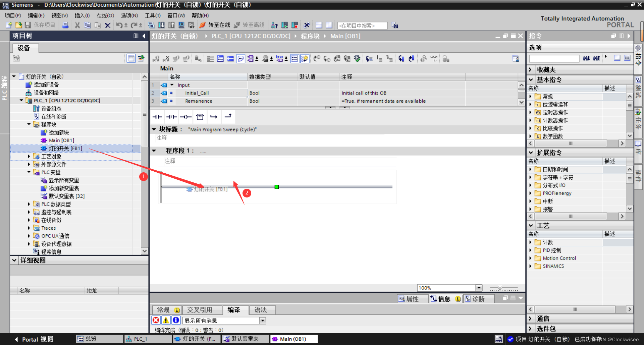Toggle project tree details view icon

[131, 58]
